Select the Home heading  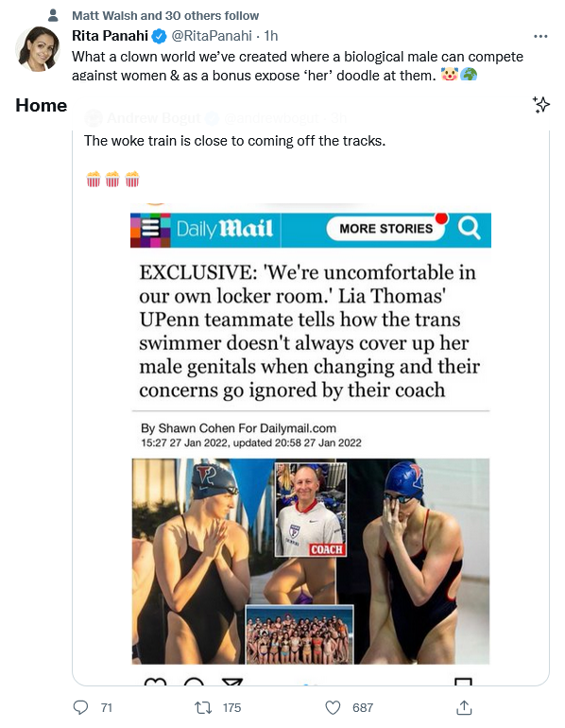(42, 105)
